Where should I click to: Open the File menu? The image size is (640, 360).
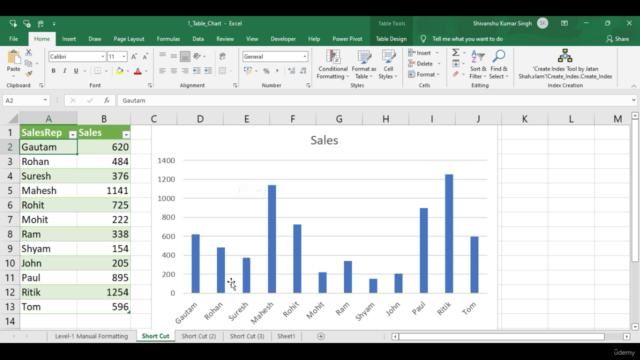[x=14, y=39]
